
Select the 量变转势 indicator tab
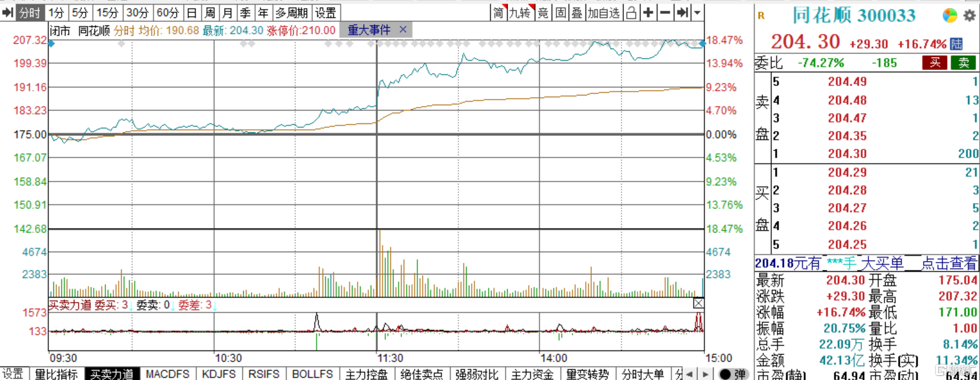(x=587, y=374)
